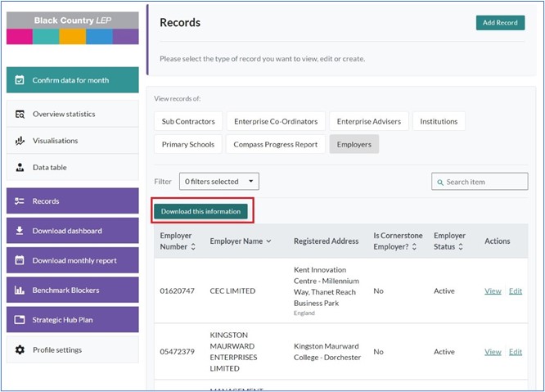Image resolution: width=545 pixels, height=392 pixels.
Task: Switch to Sub Contractors records tab
Action: click(x=188, y=121)
